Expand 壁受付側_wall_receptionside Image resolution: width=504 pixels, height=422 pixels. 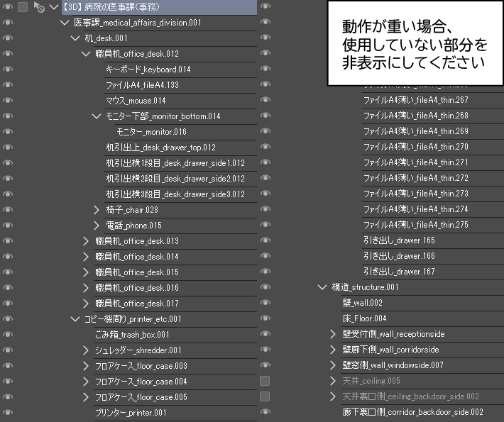click(x=333, y=334)
